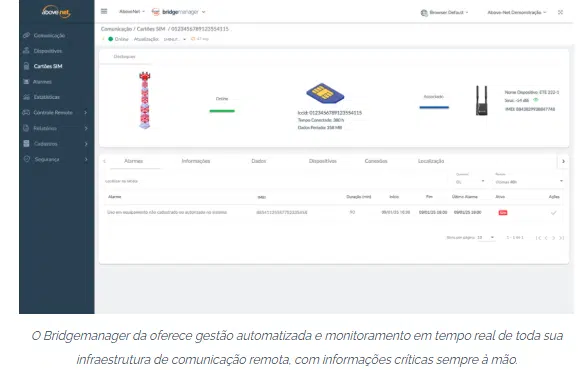This screenshot has height=370, width=578.
Task: Open the bridgemanager product dropdown
Action: click(184, 12)
